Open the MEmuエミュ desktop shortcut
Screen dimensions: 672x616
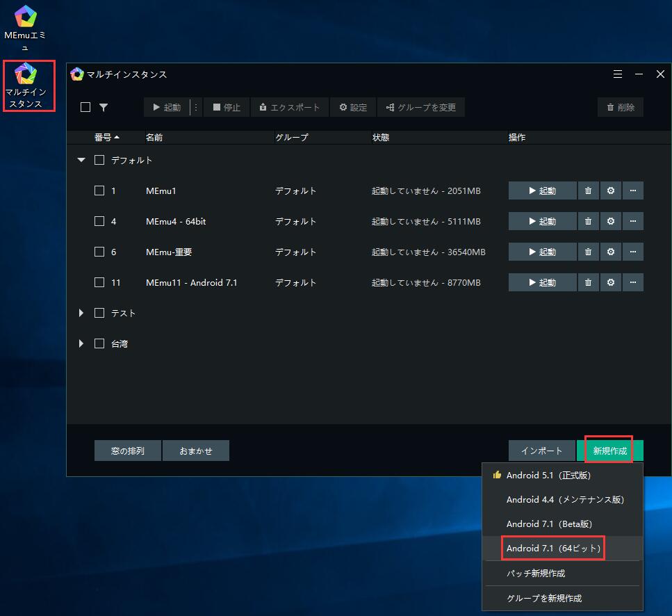pos(25,16)
